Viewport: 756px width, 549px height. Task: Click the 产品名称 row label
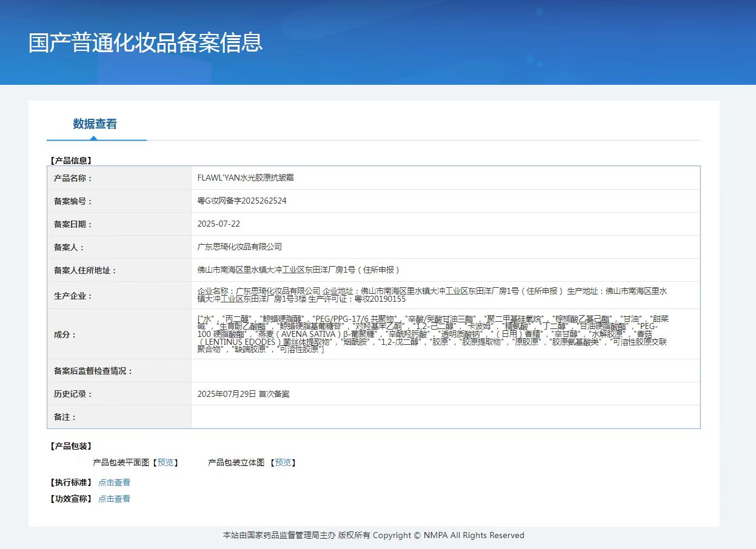tap(73, 178)
